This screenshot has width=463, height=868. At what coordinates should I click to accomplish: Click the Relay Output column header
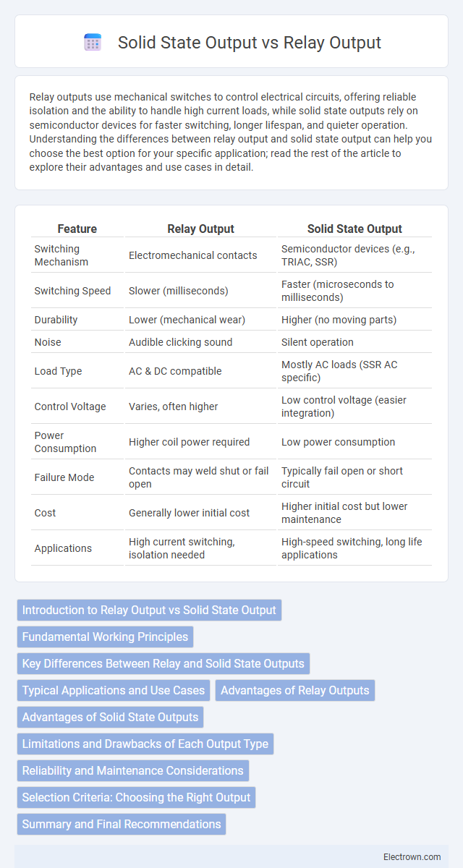click(x=200, y=229)
